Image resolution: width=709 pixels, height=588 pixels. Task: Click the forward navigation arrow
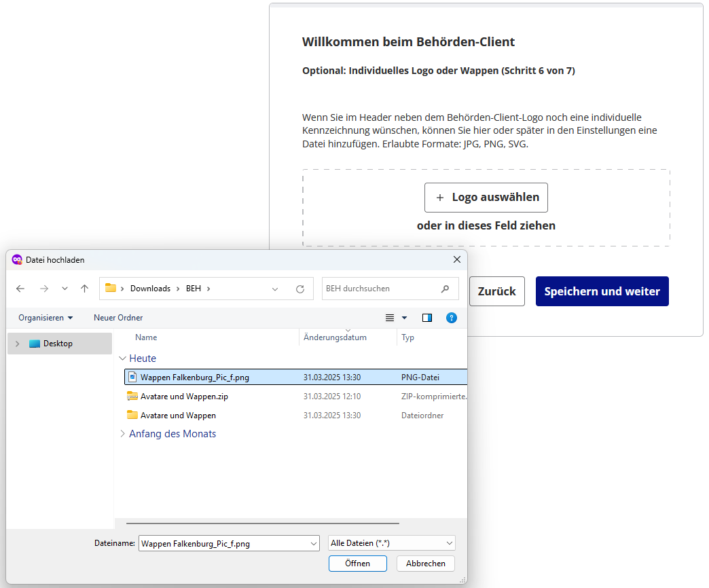click(44, 289)
